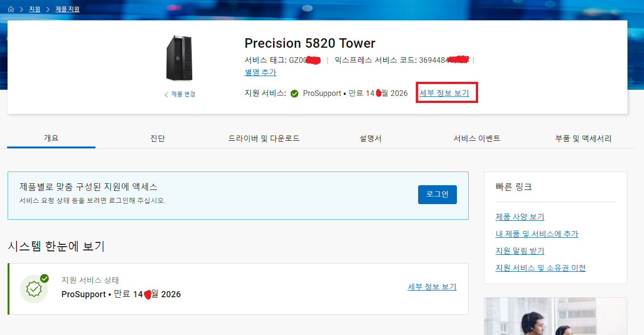Viewport: 644px width, 335px height.
Task: Open 지원 서비스 및 소유권 이전 link
Action: pos(541,268)
